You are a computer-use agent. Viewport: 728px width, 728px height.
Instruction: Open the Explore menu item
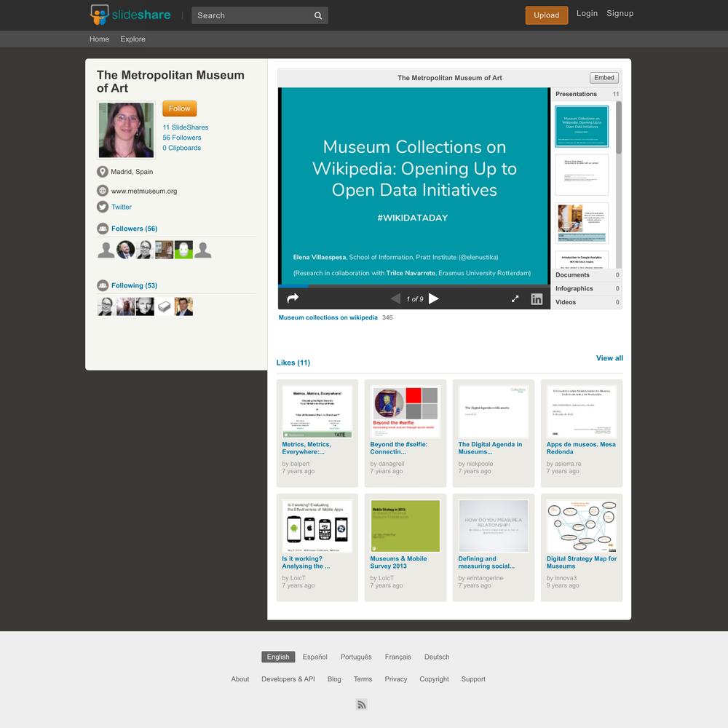click(x=132, y=39)
